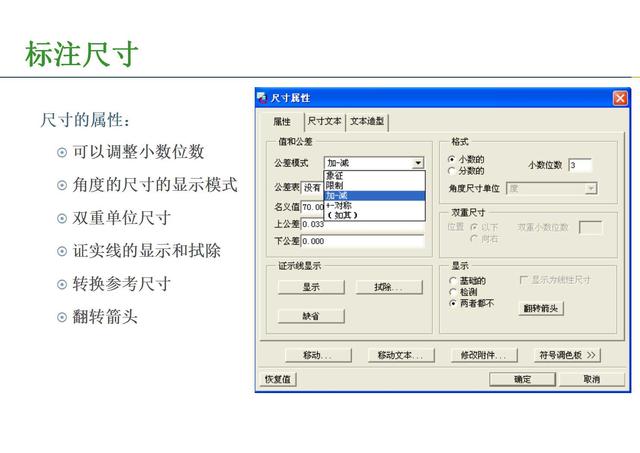Expand the 符号调色板 >> panel
Image resolution: width=640 pixels, height=453 pixels.
(x=567, y=355)
